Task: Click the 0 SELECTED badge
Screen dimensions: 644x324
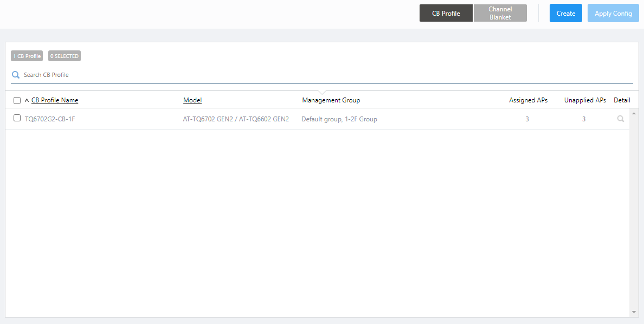Action: pyautogui.click(x=65, y=56)
